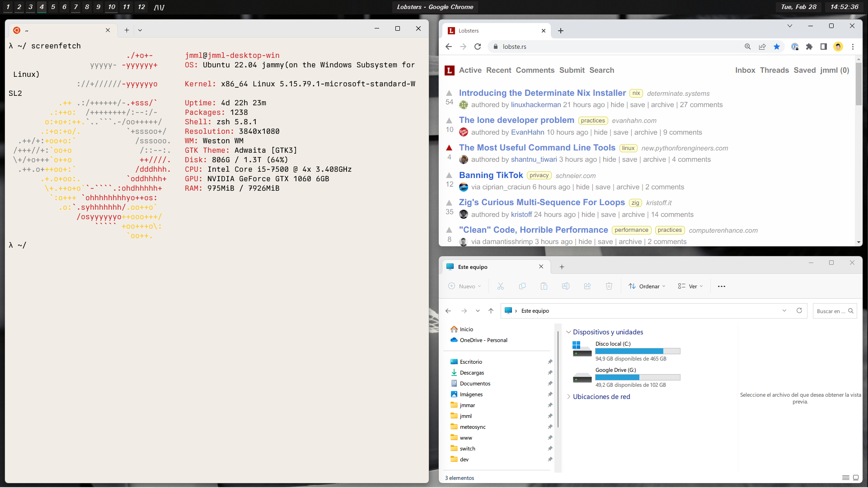Open the 27 comments link
The height and width of the screenshot is (488, 868).
(701, 105)
